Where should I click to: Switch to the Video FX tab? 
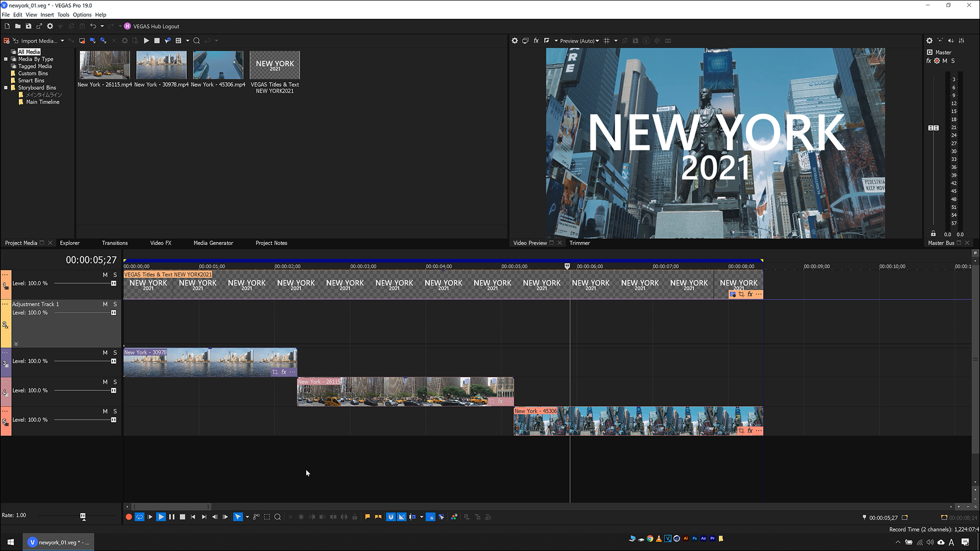(161, 243)
